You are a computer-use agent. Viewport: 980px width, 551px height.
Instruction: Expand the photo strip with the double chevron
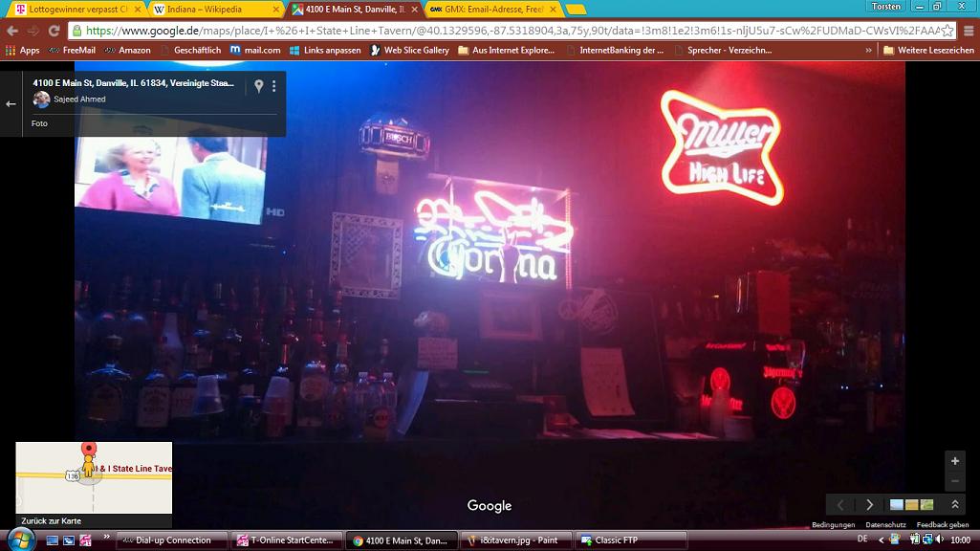pyautogui.click(x=954, y=505)
